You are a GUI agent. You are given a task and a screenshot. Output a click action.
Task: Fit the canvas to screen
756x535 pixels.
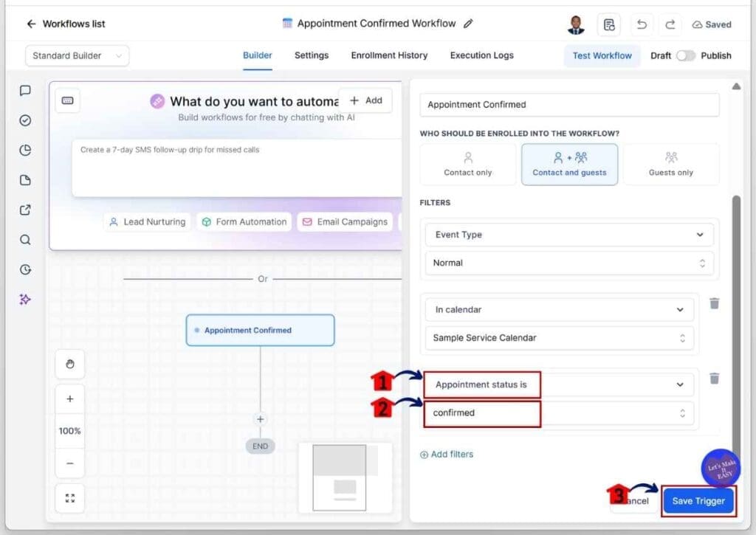pyautogui.click(x=70, y=498)
